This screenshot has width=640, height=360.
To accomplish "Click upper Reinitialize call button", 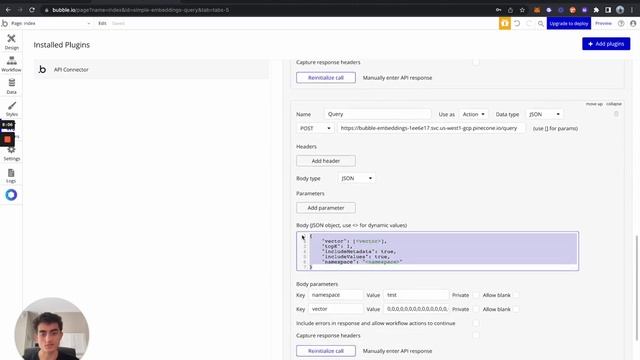I will (326, 78).
